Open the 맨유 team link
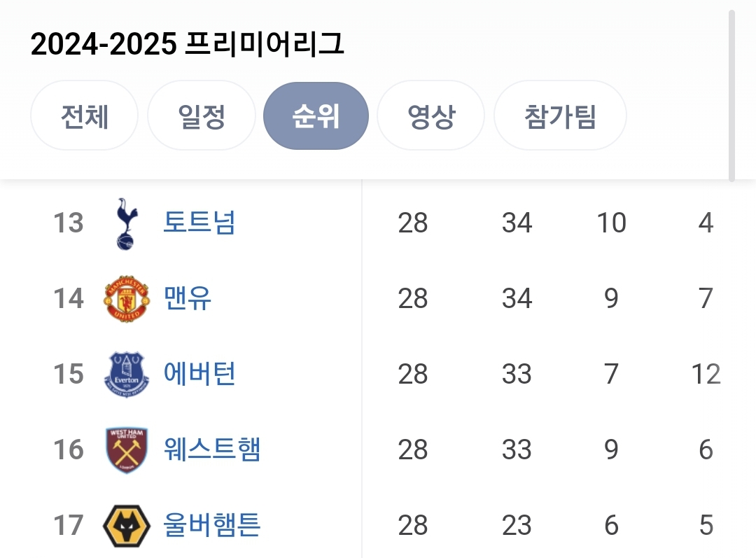 point(188,299)
